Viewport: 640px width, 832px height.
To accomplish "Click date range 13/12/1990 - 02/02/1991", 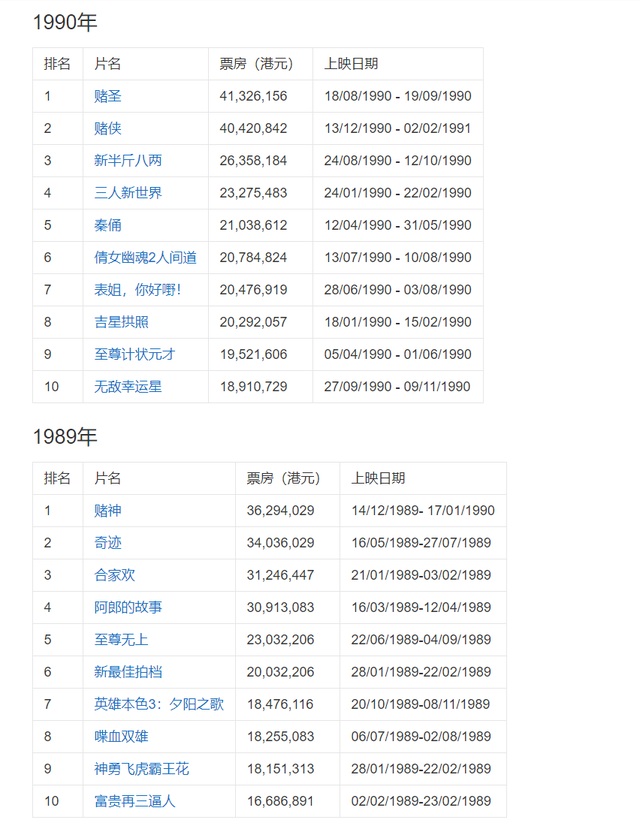I will (x=397, y=128).
